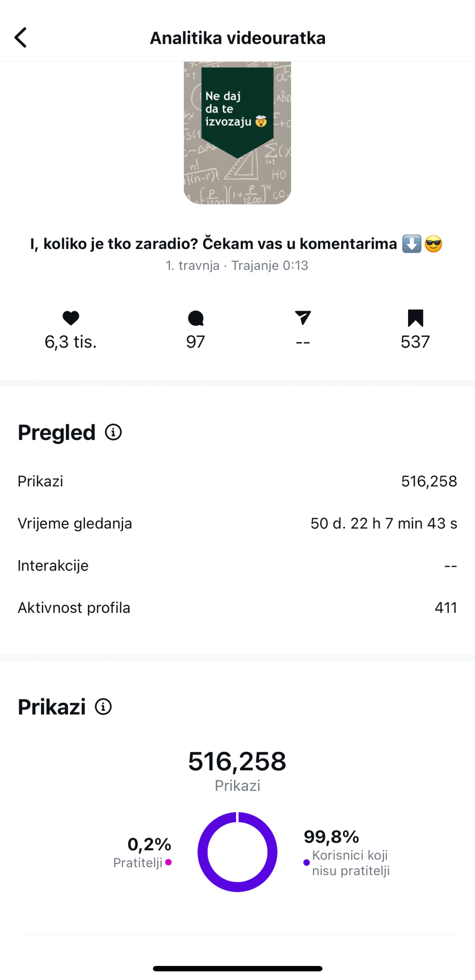The width and height of the screenshot is (475, 980).
Task: Tap the home indicator bar
Action: [x=237, y=968]
